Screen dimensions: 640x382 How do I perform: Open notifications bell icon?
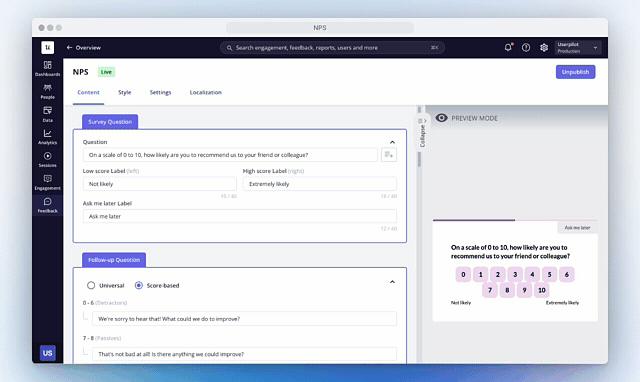tap(508, 47)
